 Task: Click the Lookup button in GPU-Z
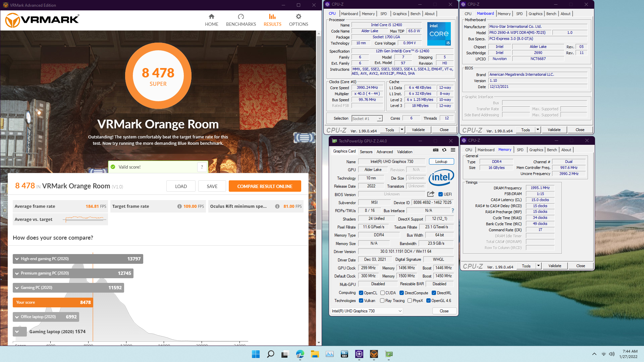[x=441, y=162]
